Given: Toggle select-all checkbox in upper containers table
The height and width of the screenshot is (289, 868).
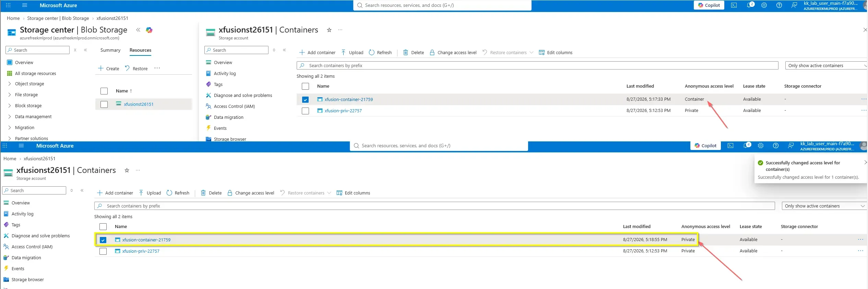Looking at the screenshot, I should coord(305,86).
